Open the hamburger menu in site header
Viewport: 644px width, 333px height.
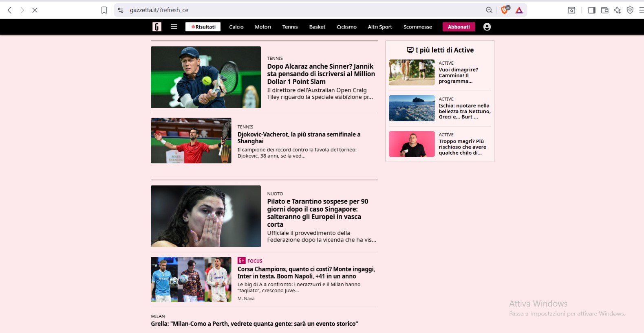click(x=174, y=27)
